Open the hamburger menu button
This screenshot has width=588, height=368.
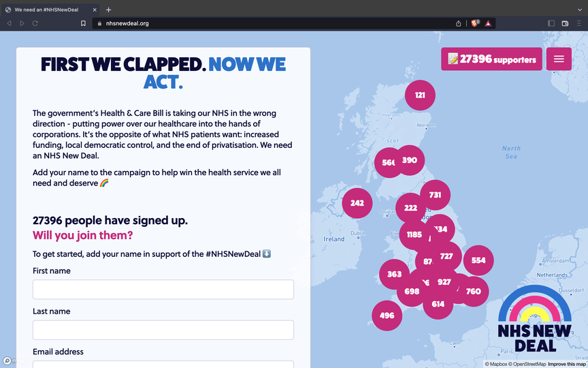click(559, 59)
